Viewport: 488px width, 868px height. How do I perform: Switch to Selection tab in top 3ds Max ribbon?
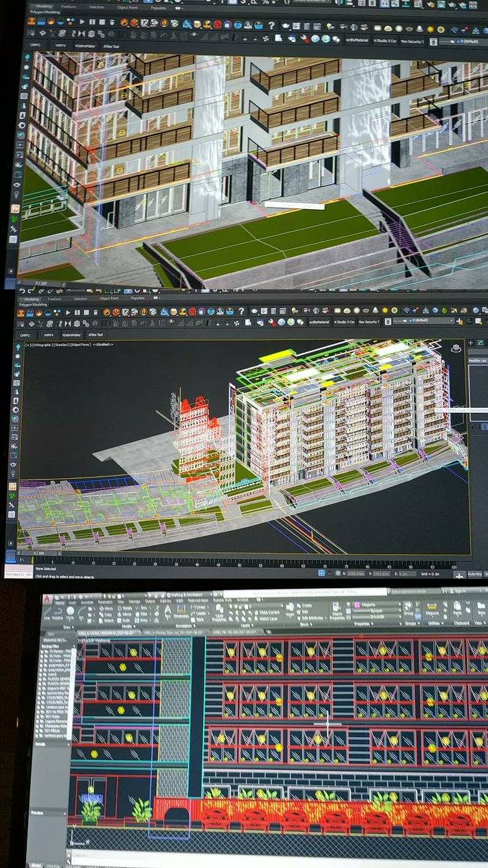click(96, 6)
